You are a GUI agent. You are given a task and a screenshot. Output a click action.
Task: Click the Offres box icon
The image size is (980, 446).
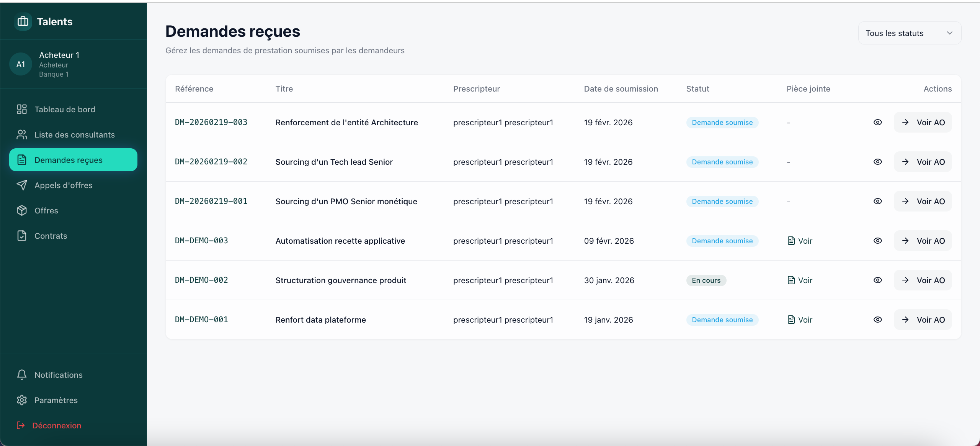tap(22, 210)
